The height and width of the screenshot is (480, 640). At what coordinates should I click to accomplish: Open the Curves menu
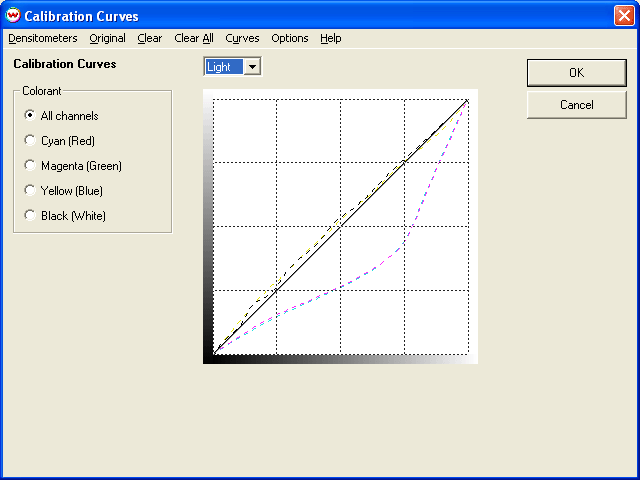pyautogui.click(x=242, y=38)
